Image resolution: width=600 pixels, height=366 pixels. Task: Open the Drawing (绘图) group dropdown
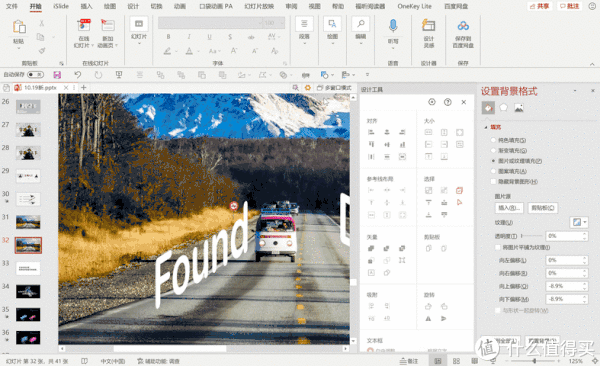[332, 43]
